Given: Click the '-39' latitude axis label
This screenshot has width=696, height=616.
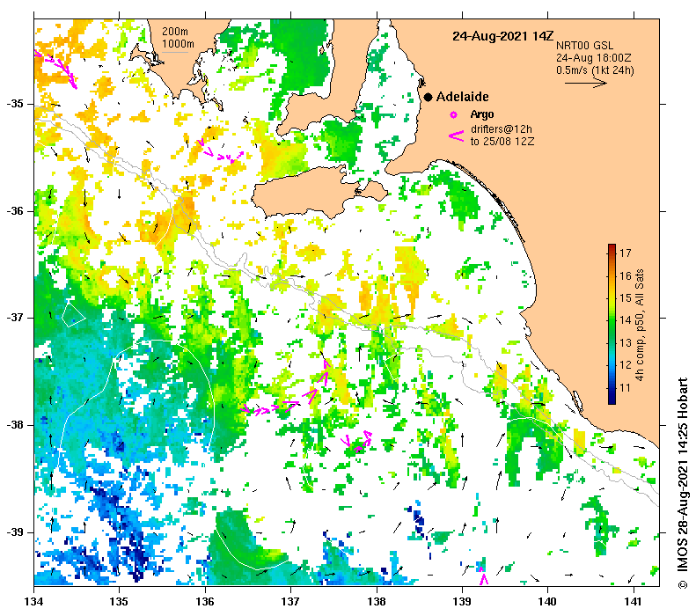Looking at the screenshot, I should [15, 532].
